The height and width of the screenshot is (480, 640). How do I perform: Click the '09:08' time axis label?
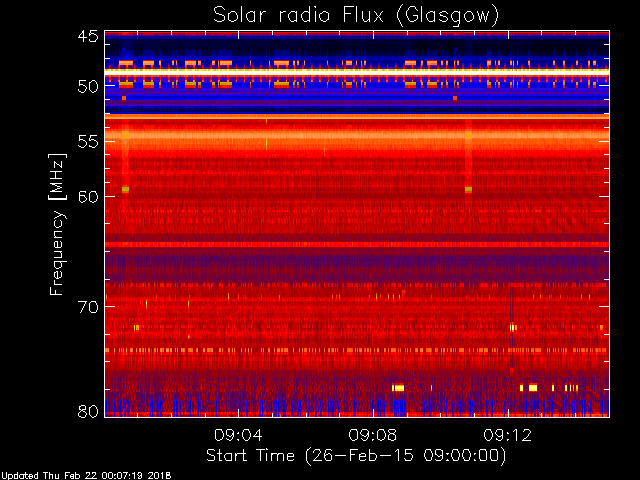(373, 435)
